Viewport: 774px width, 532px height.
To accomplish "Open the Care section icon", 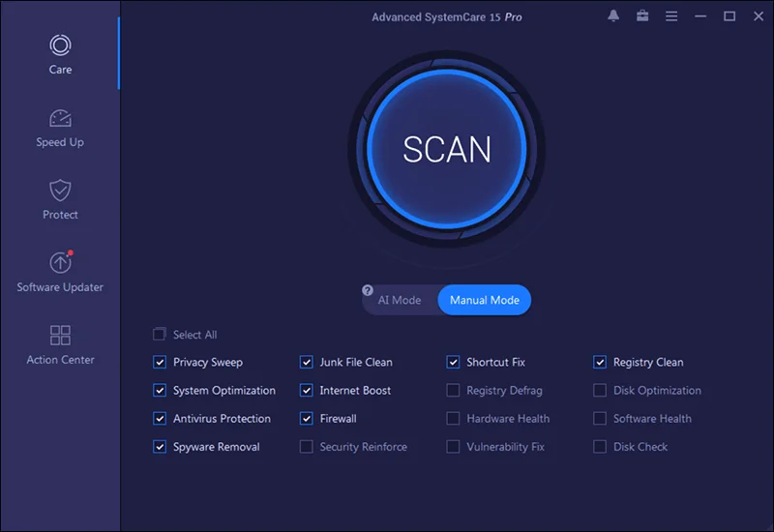I will (60, 45).
